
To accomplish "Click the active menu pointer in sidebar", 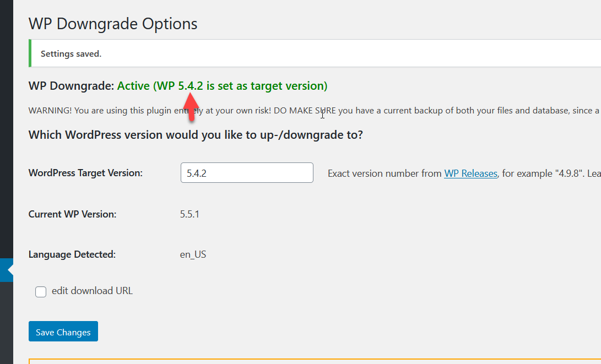I will [9, 270].
